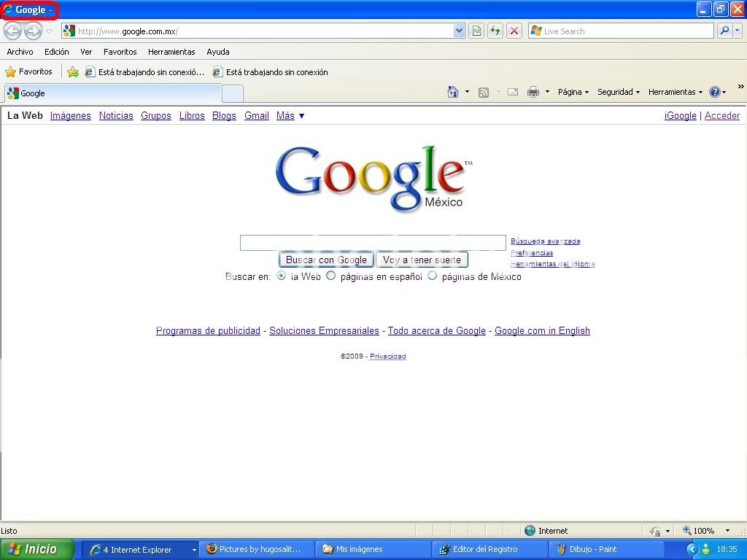Expand the command bar overflow chevron
Image resolution: width=747 pixels, height=560 pixels.
[x=741, y=87]
